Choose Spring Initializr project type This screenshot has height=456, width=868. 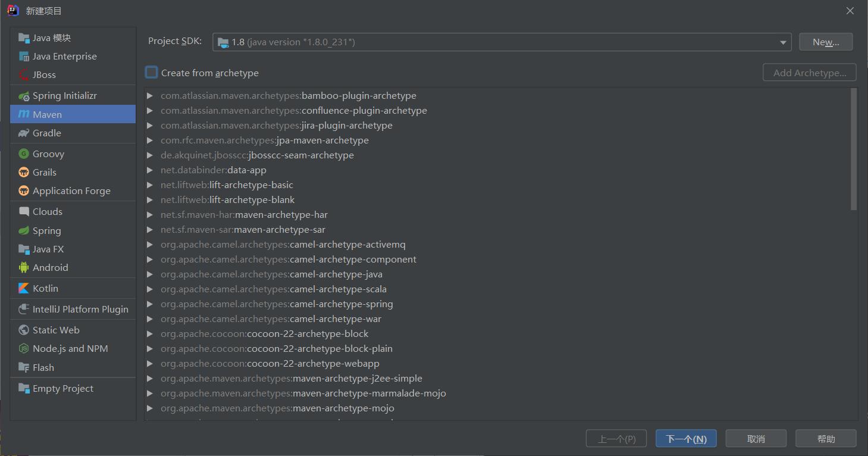point(73,96)
